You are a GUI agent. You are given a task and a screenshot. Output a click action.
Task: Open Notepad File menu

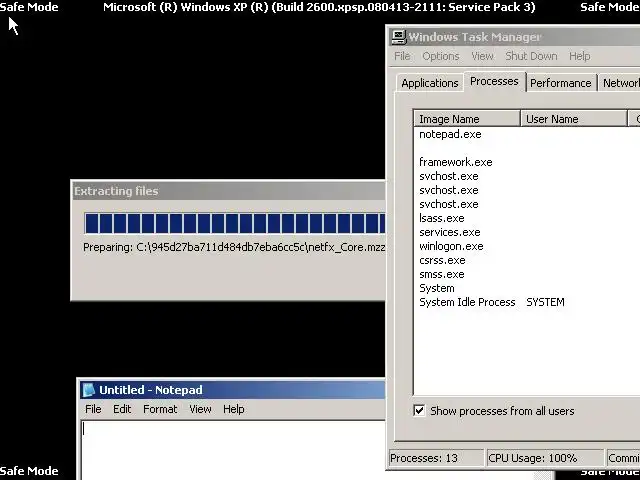click(93, 409)
